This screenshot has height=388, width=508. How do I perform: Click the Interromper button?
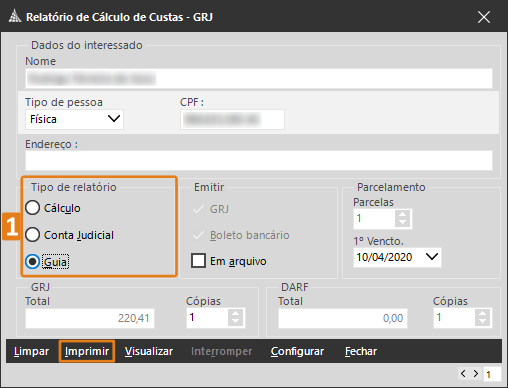coord(221,351)
